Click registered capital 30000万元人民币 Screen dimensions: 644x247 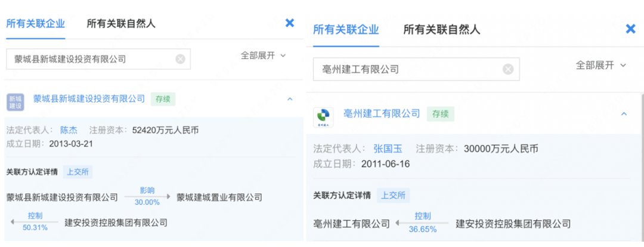pos(501,149)
